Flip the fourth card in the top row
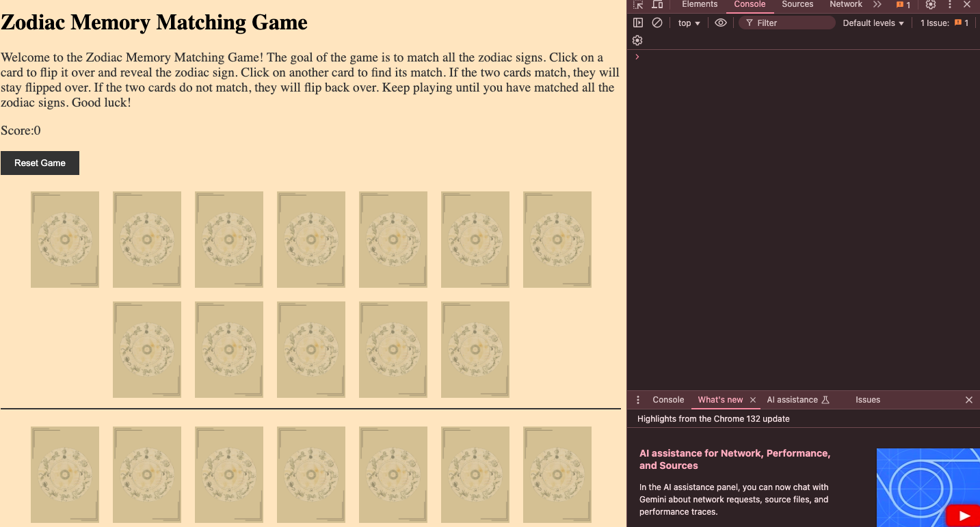Image resolution: width=980 pixels, height=527 pixels. pyautogui.click(x=311, y=239)
